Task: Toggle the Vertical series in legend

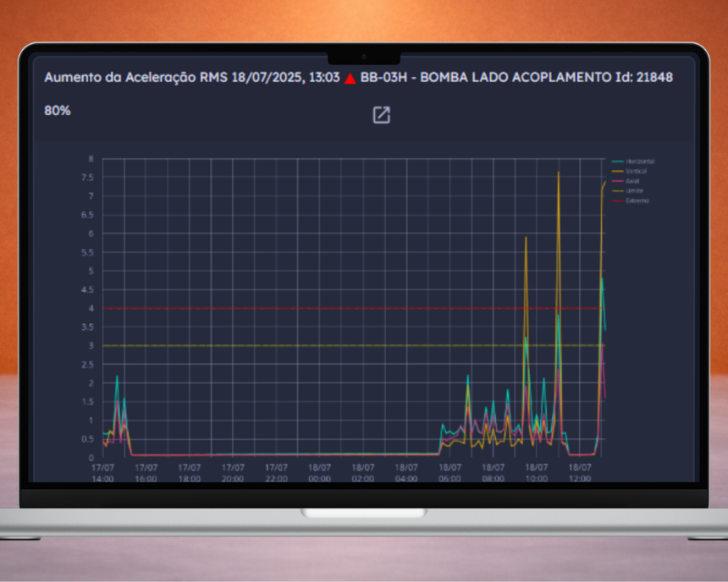Action: pyautogui.click(x=636, y=171)
